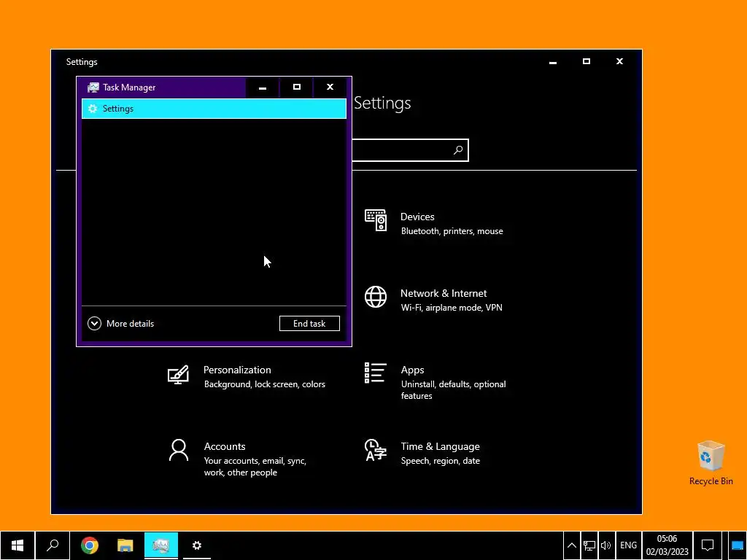Click the "Speech, region, date" description
747x560 pixels.
point(440,461)
